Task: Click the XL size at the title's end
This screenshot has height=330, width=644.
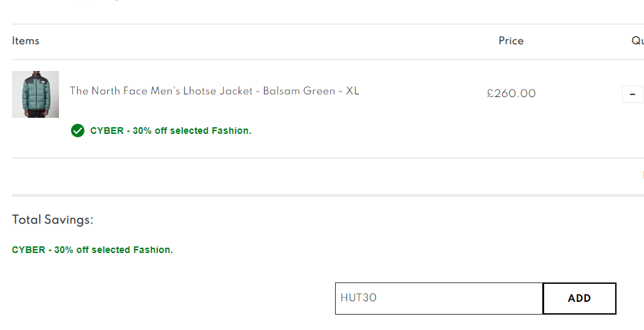Action: tap(352, 91)
